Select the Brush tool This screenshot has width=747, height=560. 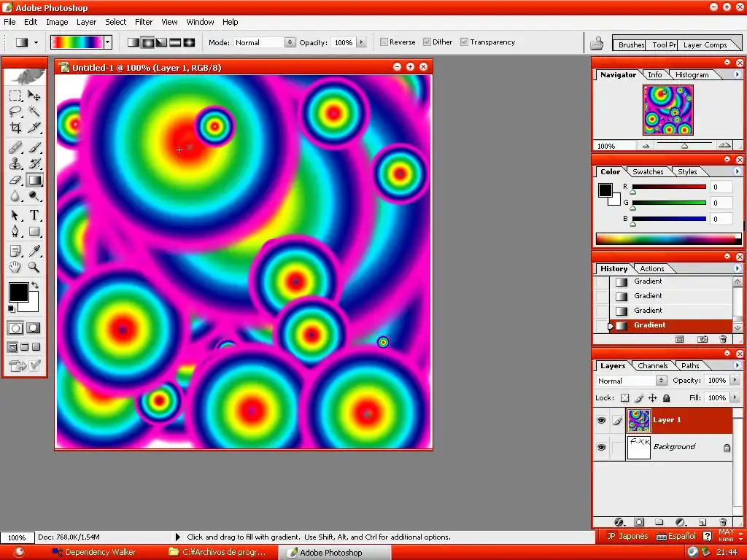34,147
